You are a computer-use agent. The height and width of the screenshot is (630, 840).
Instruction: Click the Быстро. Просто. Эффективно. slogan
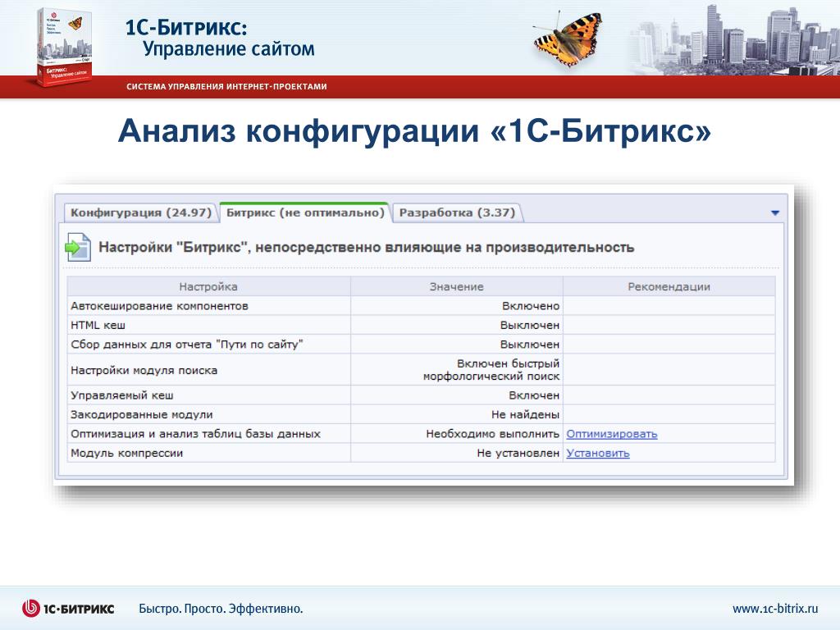(x=221, y=609)
